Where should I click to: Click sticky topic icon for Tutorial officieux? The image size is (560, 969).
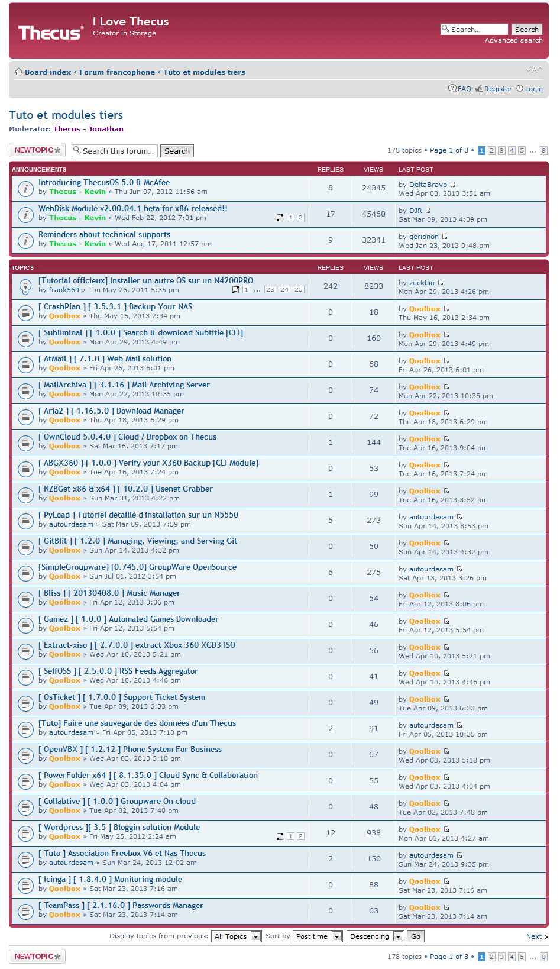25,287
